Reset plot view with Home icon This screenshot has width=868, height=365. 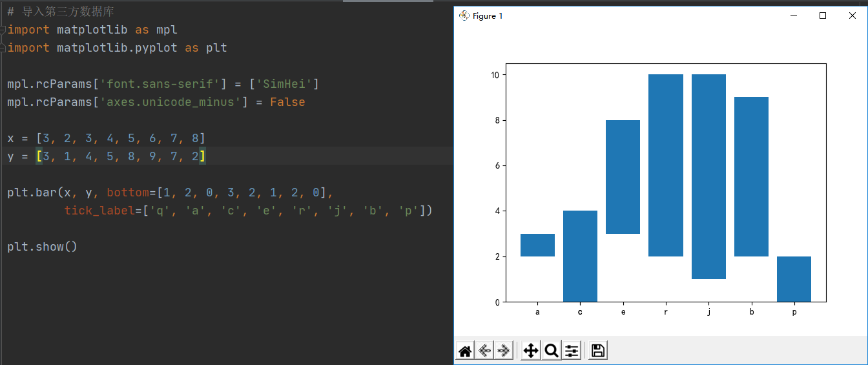[465, 351]
